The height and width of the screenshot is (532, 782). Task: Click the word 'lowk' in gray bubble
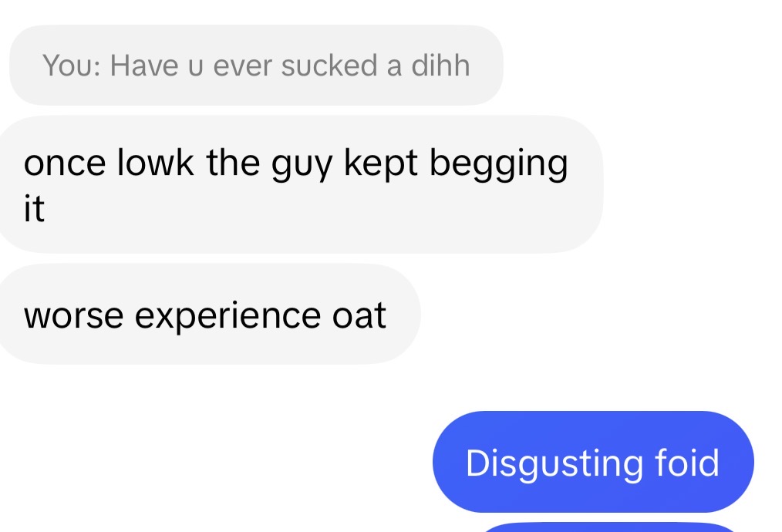(x=155, y=162)
